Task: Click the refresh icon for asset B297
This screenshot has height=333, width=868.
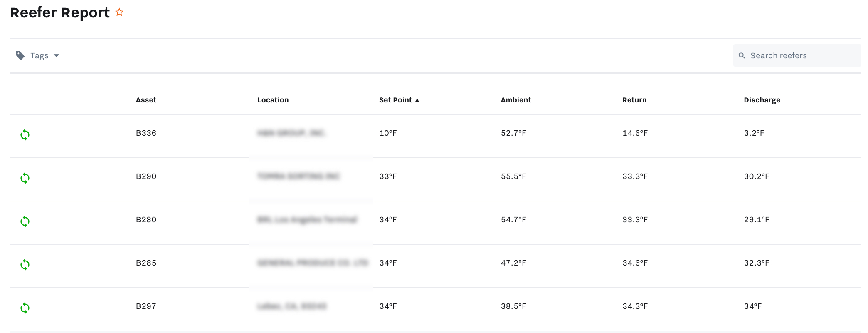Action: point(25,308)
